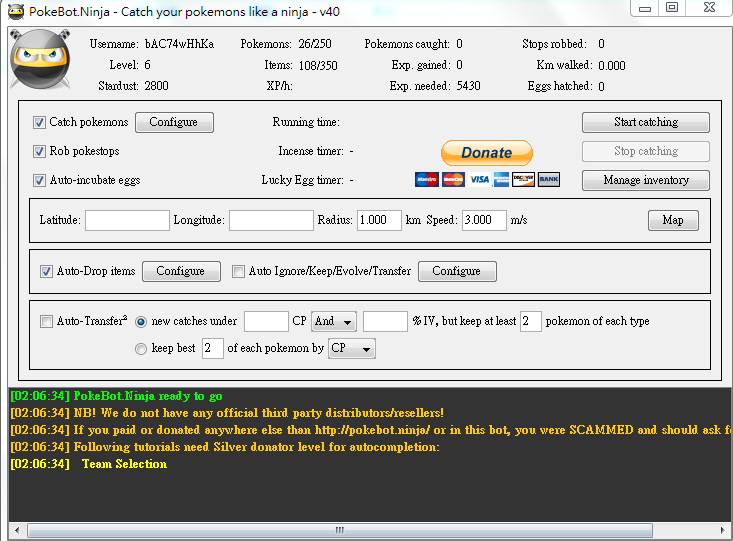733x541 pixels.
Task: Enable Auto Ignore/Keep/Evolve/Transfer checkbox
Action: [238, 271]
